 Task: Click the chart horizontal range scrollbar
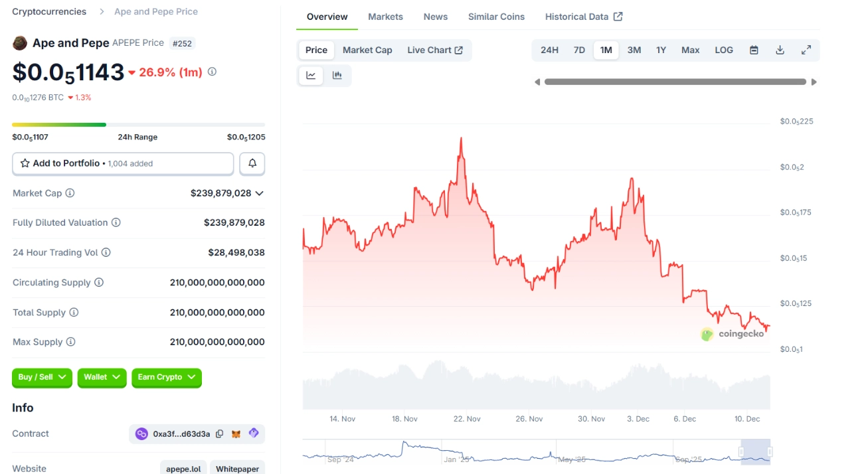pos(675,82)
